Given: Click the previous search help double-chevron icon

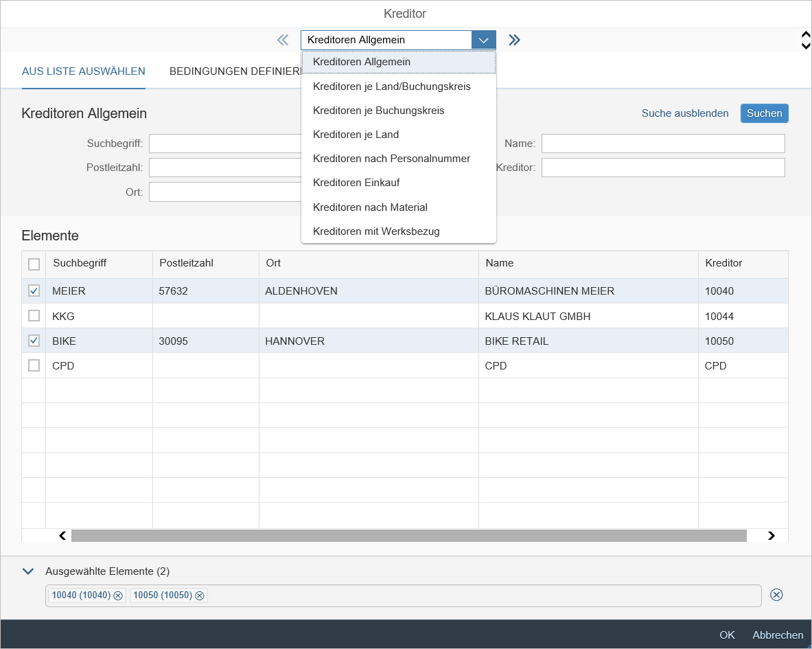Looking at the screenshot, I should [x=283, y=40].
